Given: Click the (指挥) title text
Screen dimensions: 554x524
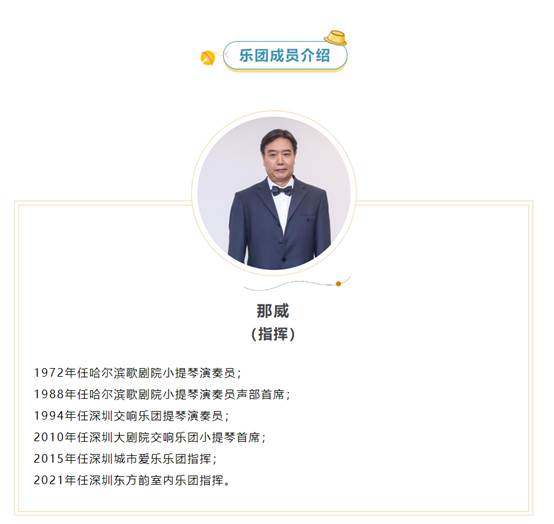Looking at the screenshot, I should 273,334.
